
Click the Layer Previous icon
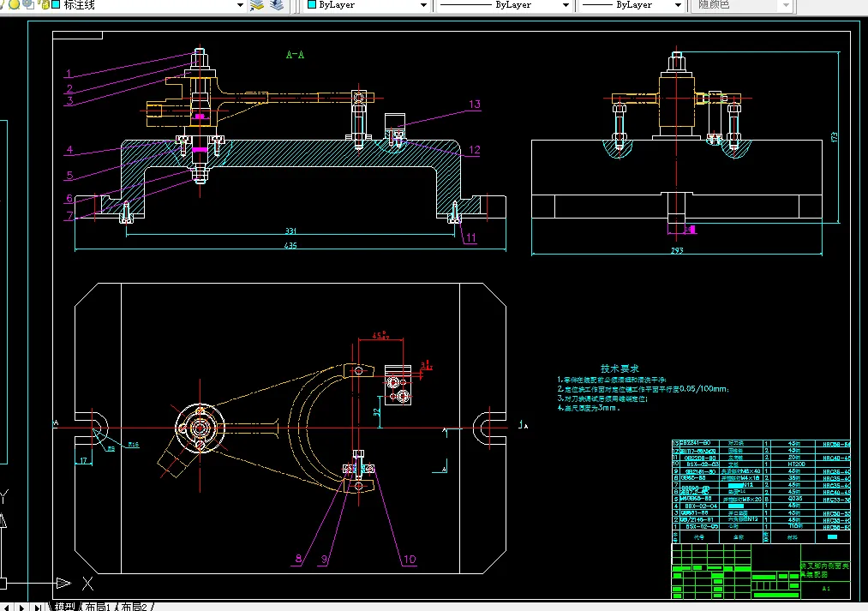(276, 5)
